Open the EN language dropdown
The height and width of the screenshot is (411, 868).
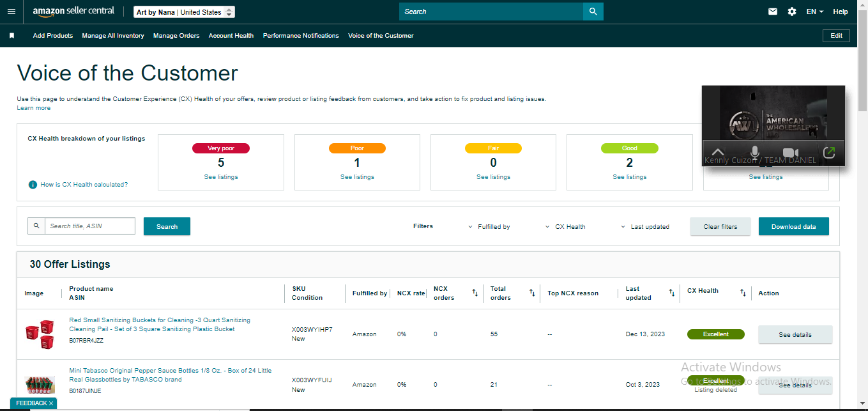814,12
